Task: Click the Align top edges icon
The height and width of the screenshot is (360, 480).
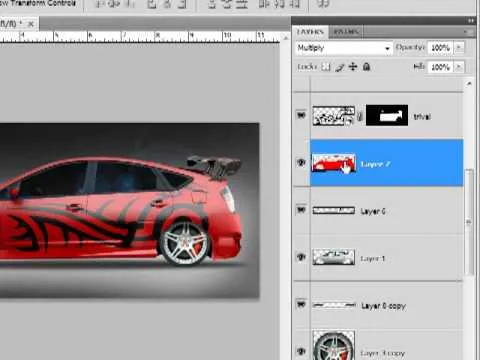Action: [x=100, y=3]
